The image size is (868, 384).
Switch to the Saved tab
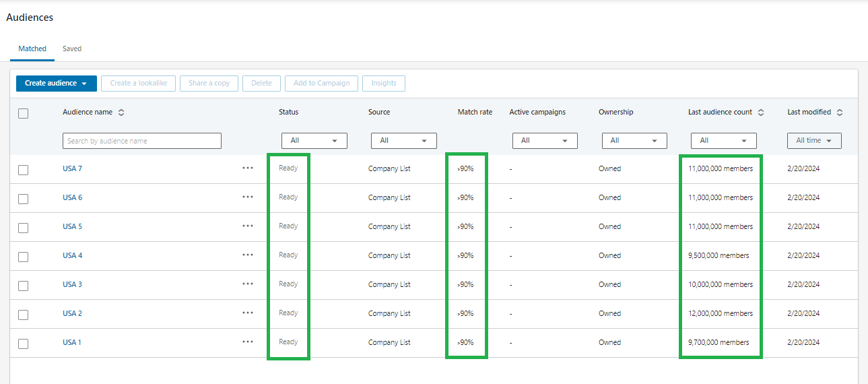point(72,49)
